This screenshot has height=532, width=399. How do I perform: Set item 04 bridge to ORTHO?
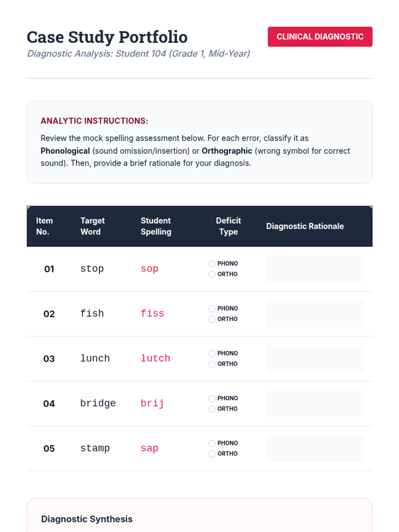click(212, 409)
